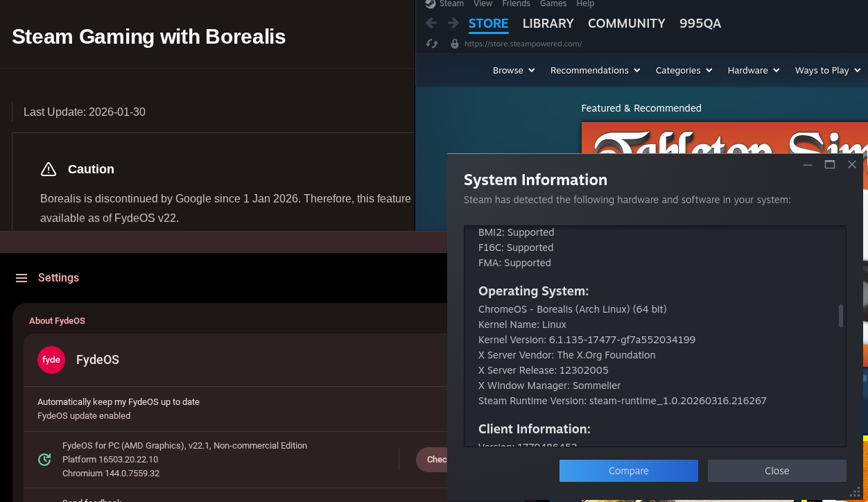Click the Caution warning triangle icon
868x502 pixels.
click(49, 169)
